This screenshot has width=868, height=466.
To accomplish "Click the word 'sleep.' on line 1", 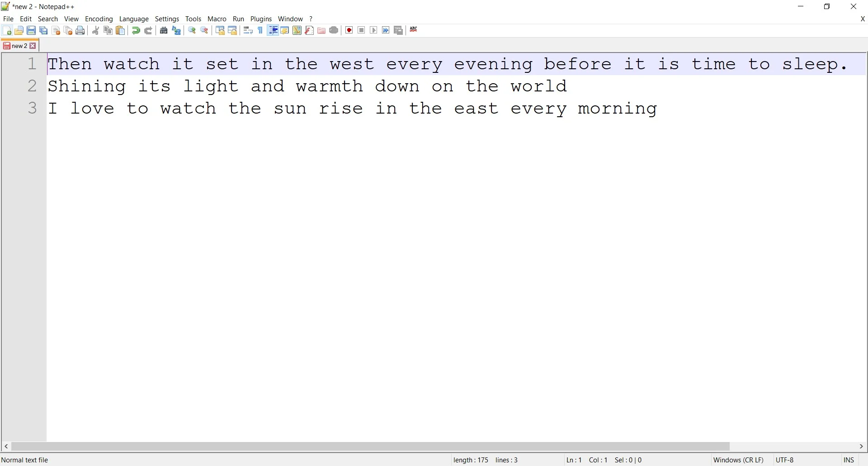I will pyautogui.click(x=815, y=64).
